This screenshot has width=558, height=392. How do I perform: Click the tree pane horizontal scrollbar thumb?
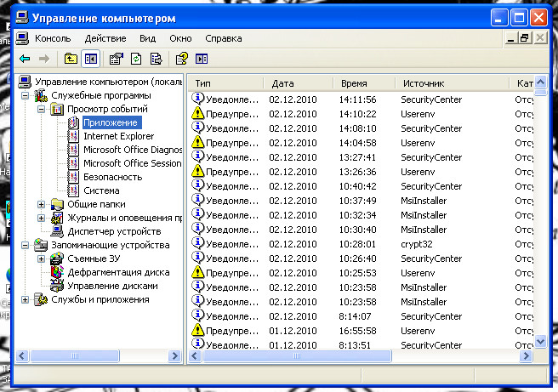click(x=75, y=355)
